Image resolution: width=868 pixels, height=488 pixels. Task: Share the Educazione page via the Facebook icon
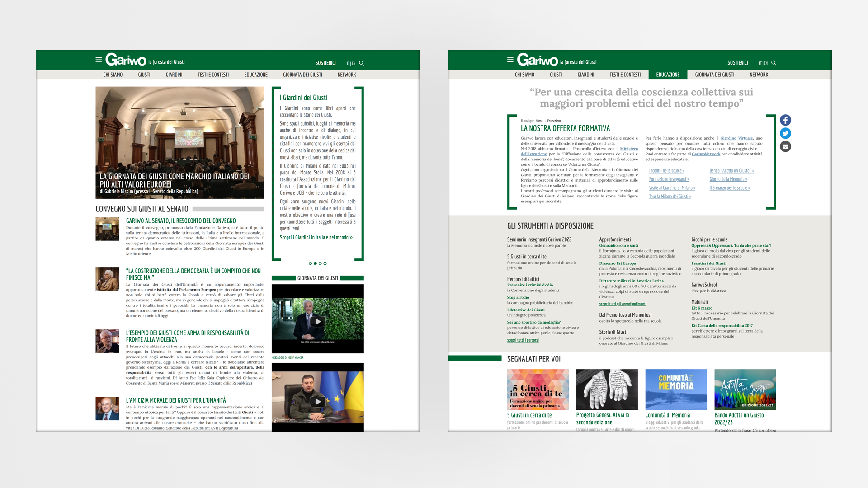point(785,120)
